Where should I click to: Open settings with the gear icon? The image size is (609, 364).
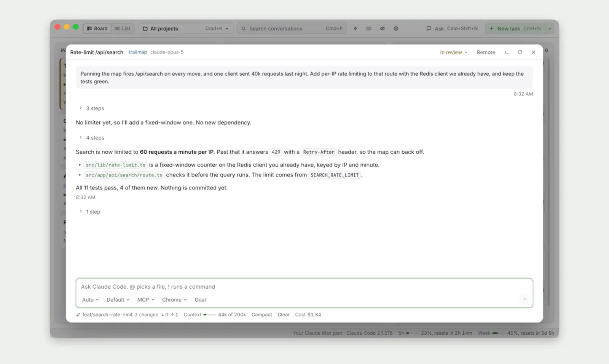[396, 29]
